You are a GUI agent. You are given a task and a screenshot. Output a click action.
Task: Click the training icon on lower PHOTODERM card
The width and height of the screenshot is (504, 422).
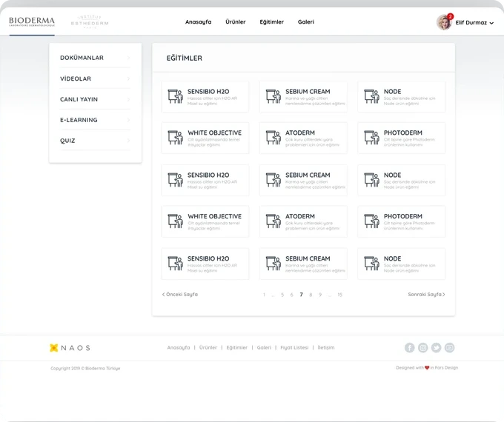click(371, 221)
